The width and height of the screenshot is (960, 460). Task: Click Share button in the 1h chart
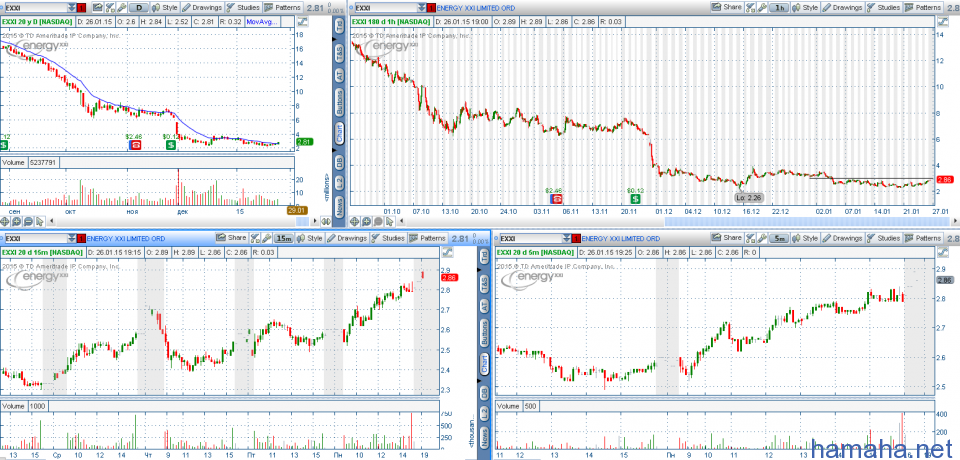[727, 8]
